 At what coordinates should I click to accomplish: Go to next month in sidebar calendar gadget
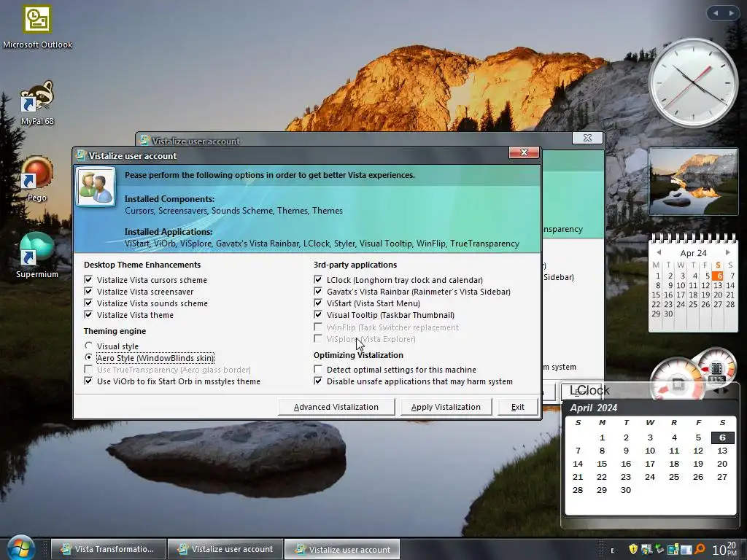click(727, 252)
